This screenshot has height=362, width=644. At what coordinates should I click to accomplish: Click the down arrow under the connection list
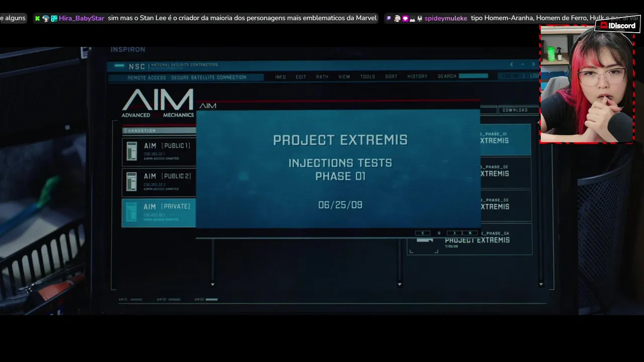[212, 285]
